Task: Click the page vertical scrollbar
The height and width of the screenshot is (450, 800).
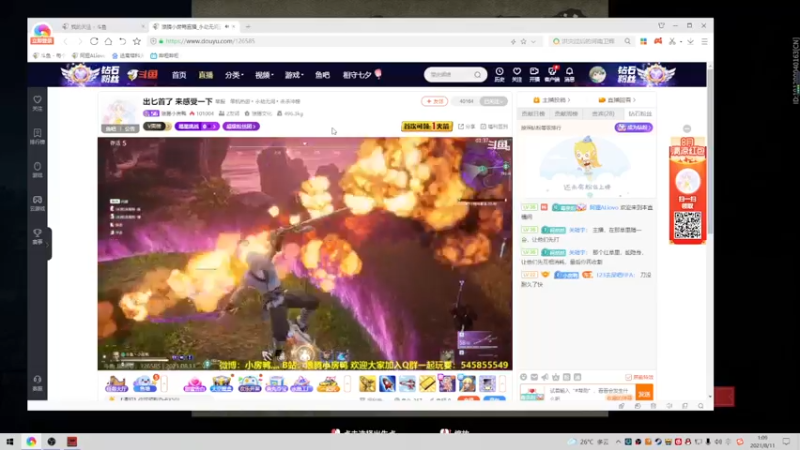Action: coord(710,153)
